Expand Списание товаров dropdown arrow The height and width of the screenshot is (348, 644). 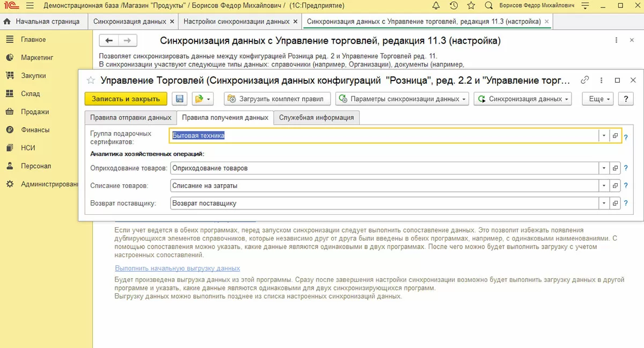pyautogui.click(x=604, y=186)
